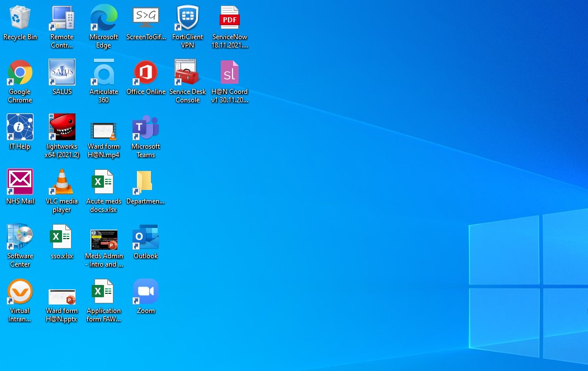Select the Virtual Intranet shortcut
Image resolution: width=588 pixels, height=371 pixels.
point(20,291)
